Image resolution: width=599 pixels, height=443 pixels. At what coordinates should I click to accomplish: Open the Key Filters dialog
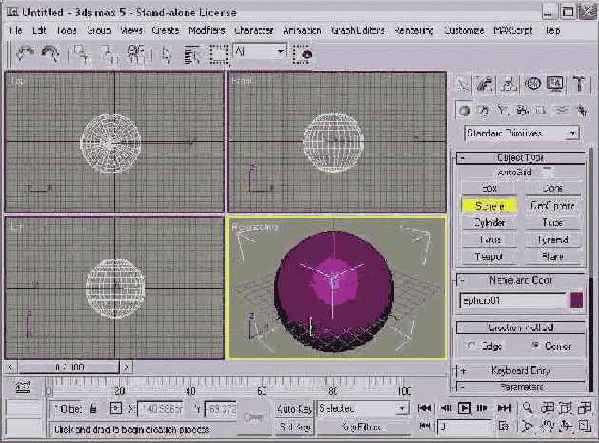point(362,427)
